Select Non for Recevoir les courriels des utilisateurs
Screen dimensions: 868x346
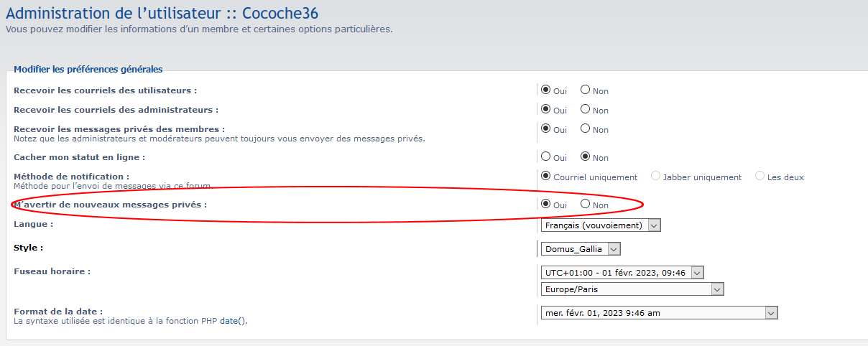(586, 90)
